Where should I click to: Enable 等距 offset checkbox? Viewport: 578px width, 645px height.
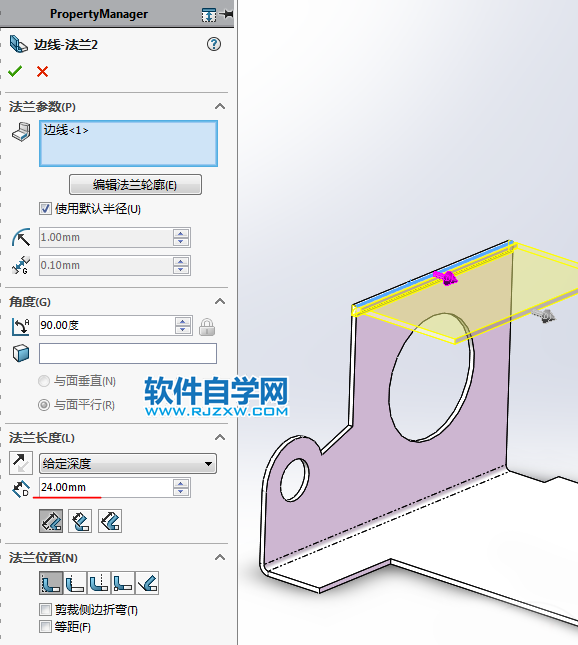[x=45, y=626]
